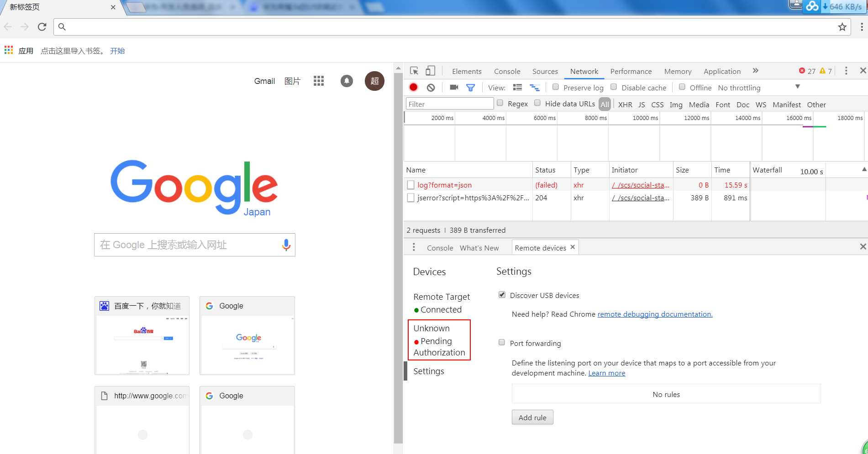Clear the network log icon
Image resolution: width=868 pixels, height=454 pixels.
click(431, 88)
